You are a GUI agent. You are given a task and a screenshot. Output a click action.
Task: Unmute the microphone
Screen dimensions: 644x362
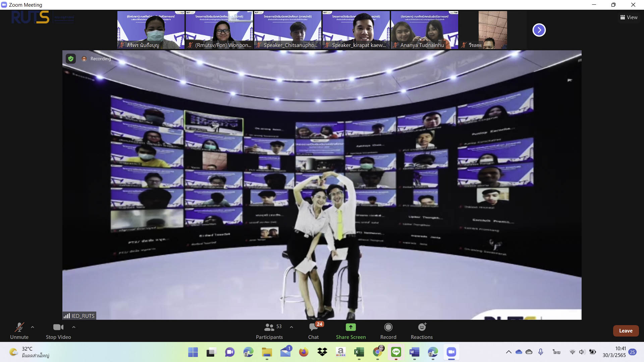click(19, 331)
